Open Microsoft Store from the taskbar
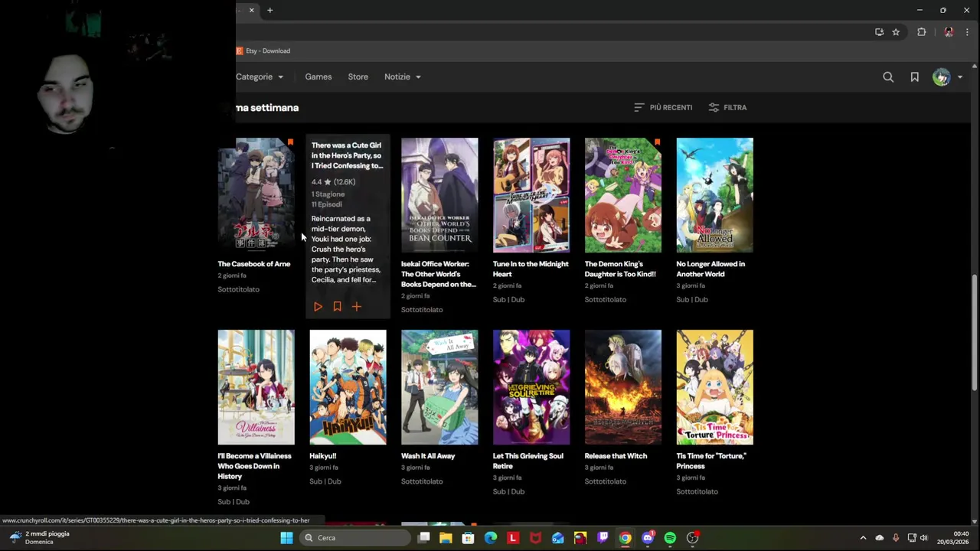The width and height of the screenshot is (980, 551). pyautogui.click(x=468, y=538)
